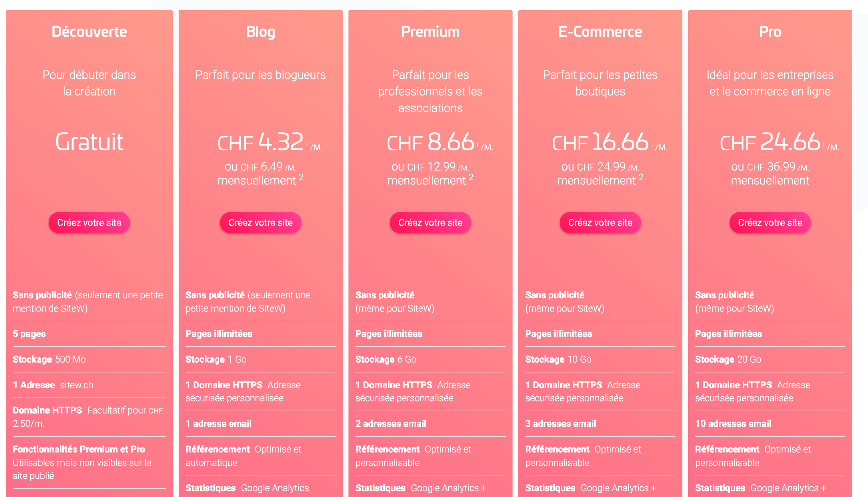Click the CHF 8.66 Premium price
The width and height of the screenshot is (868, 497).
click(431, 142)
